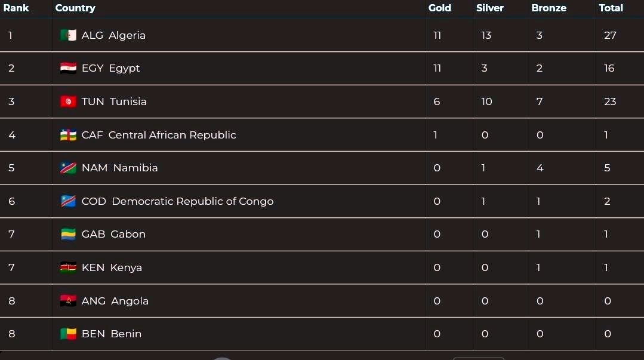This screenshot has height=360, width=644.
Task: Sort table by Bronze column header
Action: click(x=549, y=8)
